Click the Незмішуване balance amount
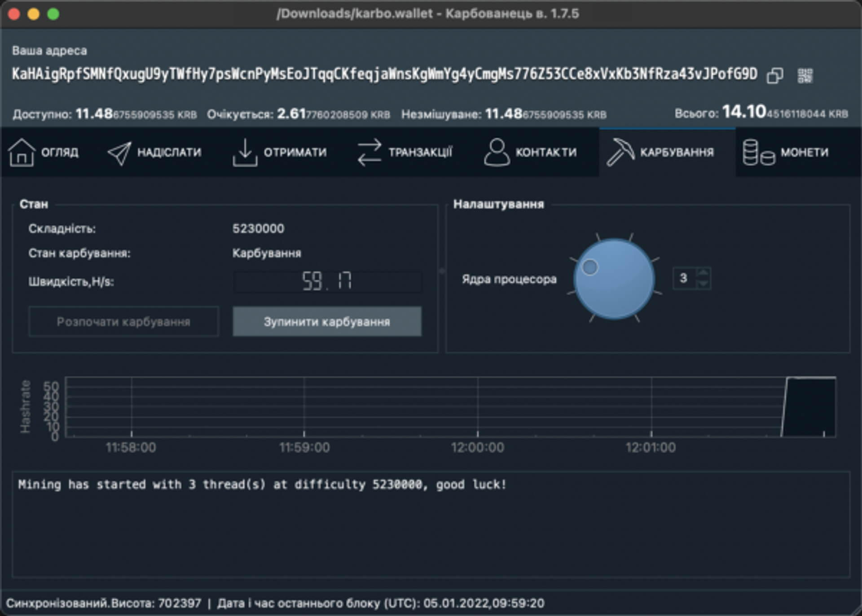This screenshot has width=862, height=616. [546, 114]
